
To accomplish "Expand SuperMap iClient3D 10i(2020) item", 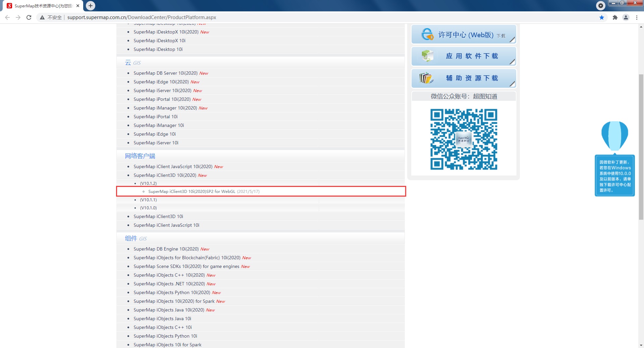I will point(165,175).
